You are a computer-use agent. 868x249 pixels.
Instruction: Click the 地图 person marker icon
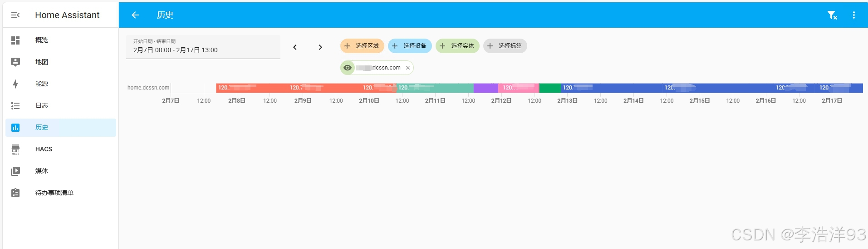pyautogui.click(x=15, y=62)
